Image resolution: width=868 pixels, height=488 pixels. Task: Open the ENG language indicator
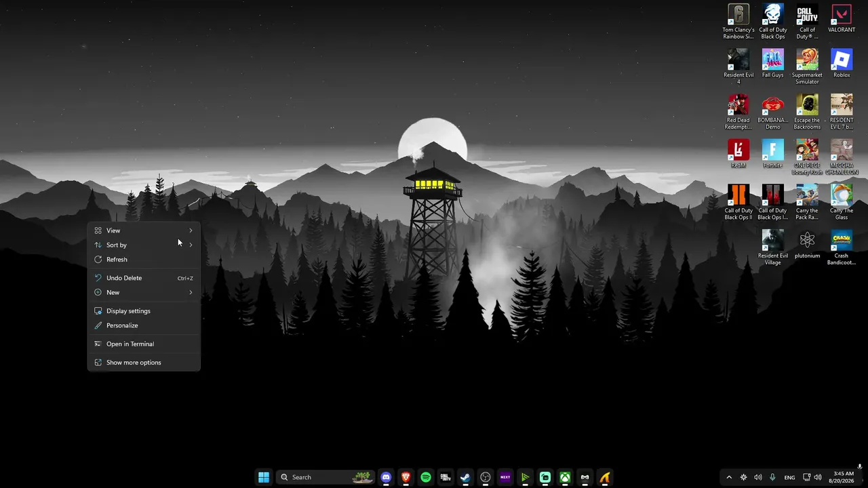coord(789,477)
